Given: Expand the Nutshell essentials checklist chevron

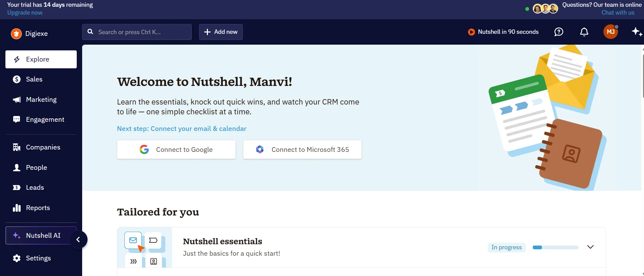Looking at the screenshot, I should tap(590, 247).
